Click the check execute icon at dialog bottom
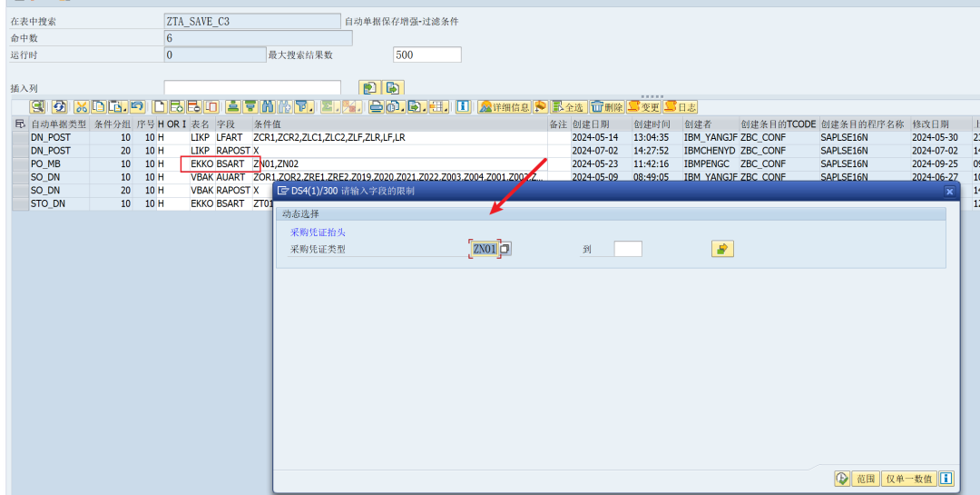Viewport: 980px width, 495px height. point(842,479)
